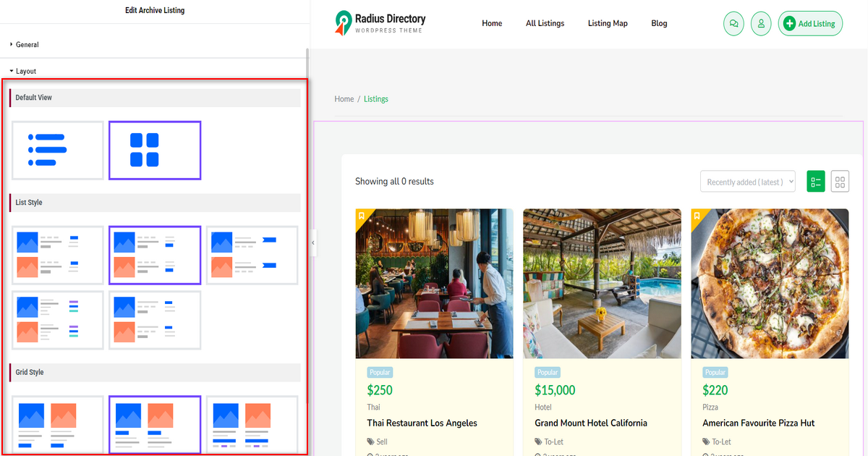868x456 pixels.
Task: Open the Recently added sort dropdown
Action: pyautogui.click(x=748, y=182)
